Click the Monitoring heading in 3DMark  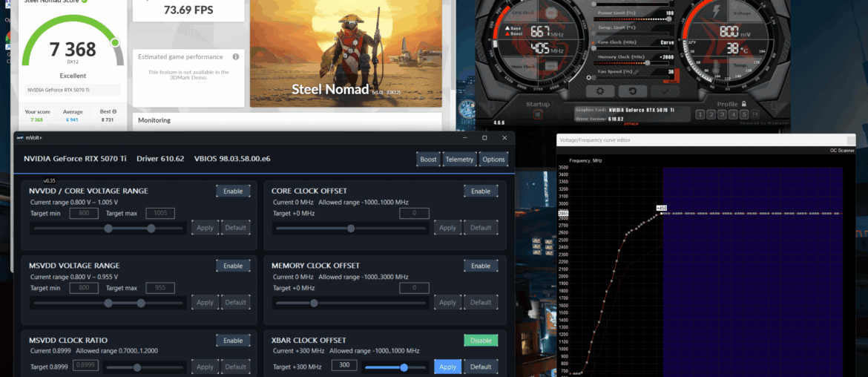tap(154, 120)
